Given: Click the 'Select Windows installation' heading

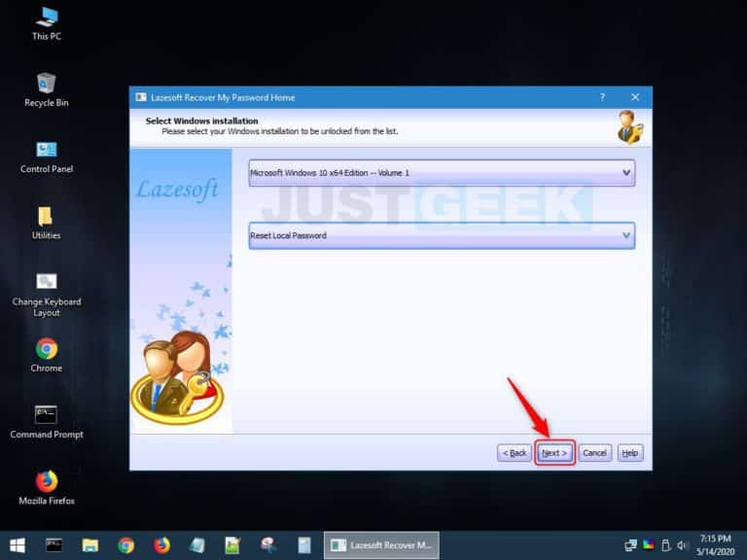Looking at the screenshot, I should (202, 121).
